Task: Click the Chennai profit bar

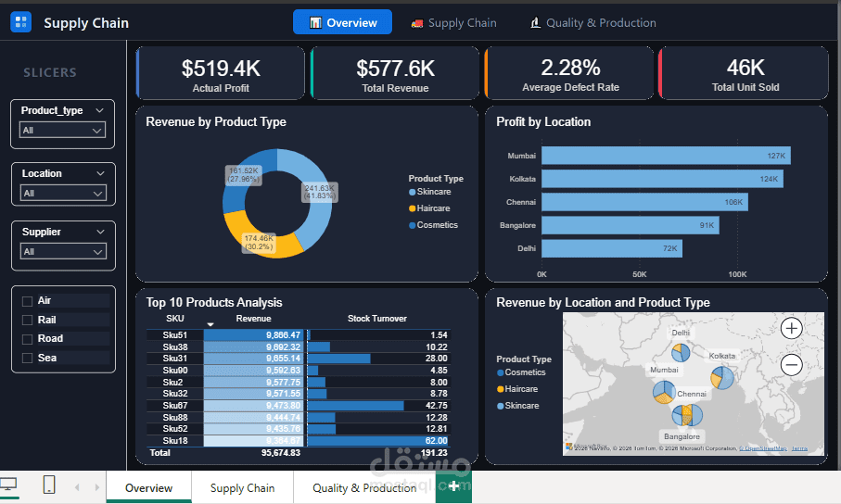Action: point(644,202)
